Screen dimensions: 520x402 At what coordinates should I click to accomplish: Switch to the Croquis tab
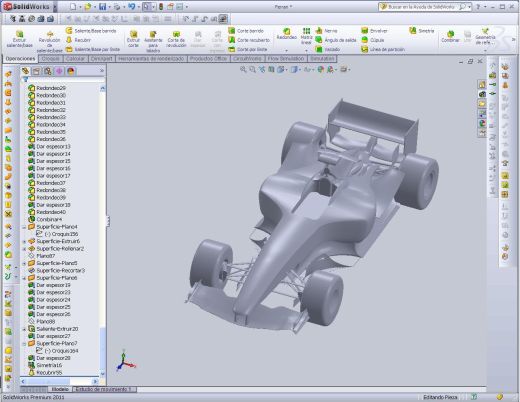point(51,59)
